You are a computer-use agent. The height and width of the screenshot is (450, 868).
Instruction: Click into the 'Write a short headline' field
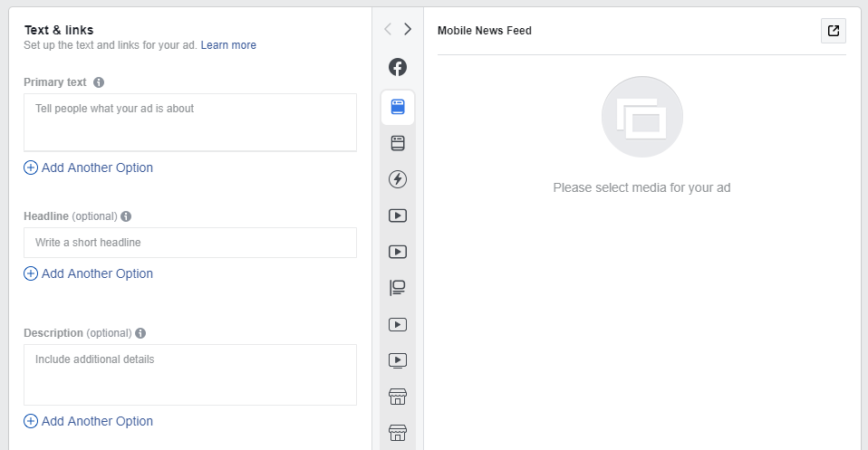(x=190, y=243)
